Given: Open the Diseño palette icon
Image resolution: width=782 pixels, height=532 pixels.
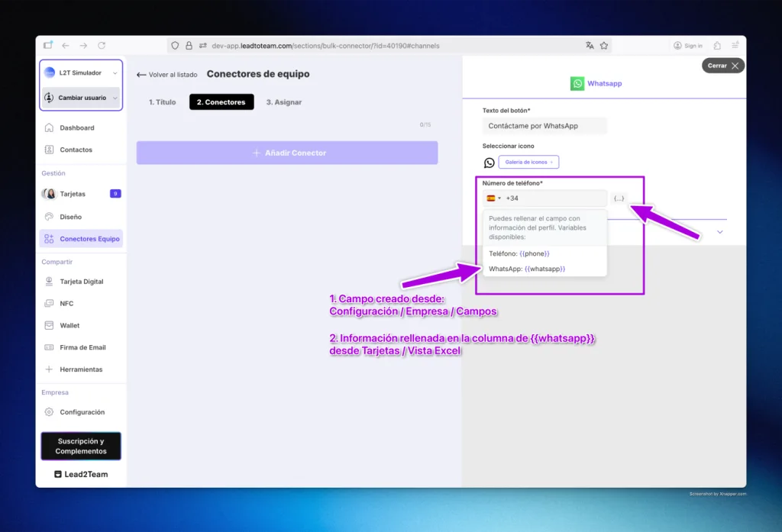Looking at the screenshot, I should coord(49,217).
